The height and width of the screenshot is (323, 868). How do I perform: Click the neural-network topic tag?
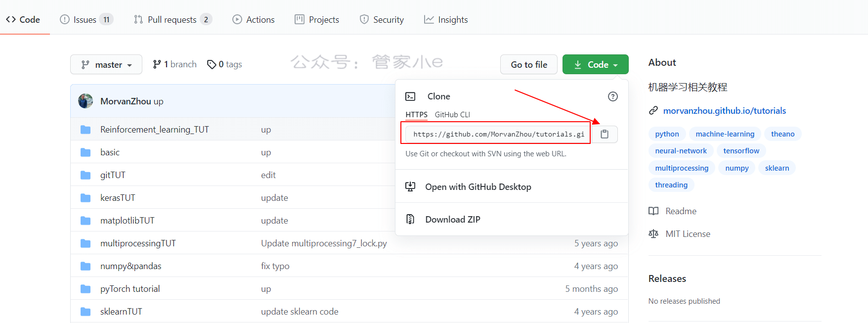(x=681, y=151)
